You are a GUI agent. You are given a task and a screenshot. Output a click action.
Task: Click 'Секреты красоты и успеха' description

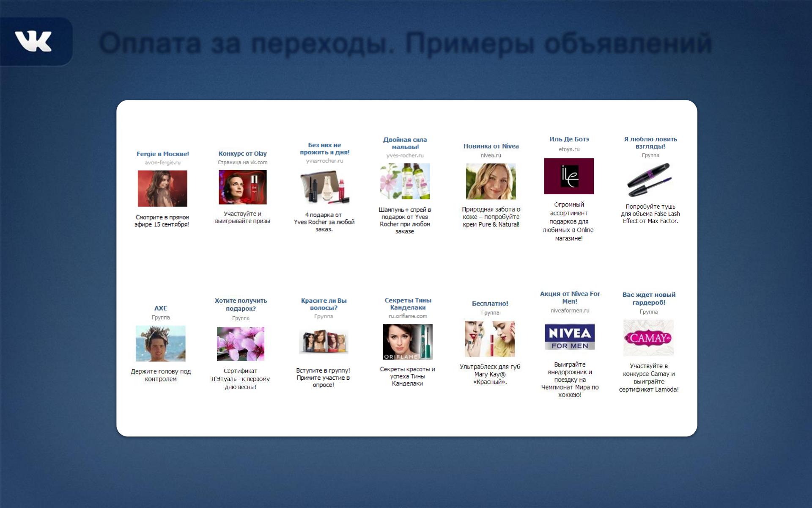point(407,376)
